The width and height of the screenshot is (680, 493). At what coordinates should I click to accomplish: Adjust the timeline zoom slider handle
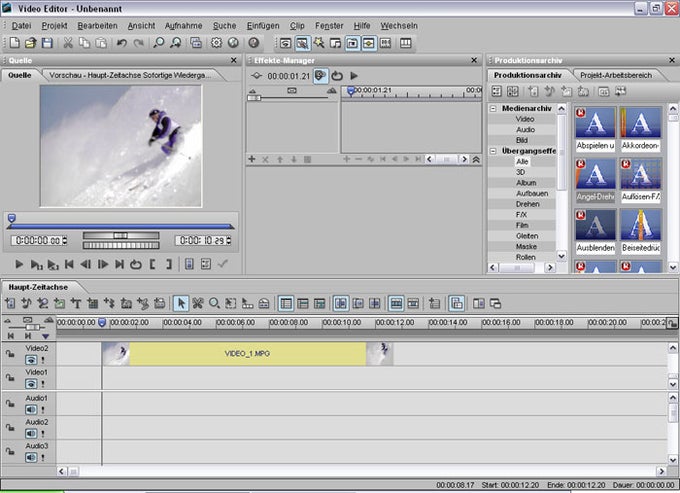tap(33, 327)
